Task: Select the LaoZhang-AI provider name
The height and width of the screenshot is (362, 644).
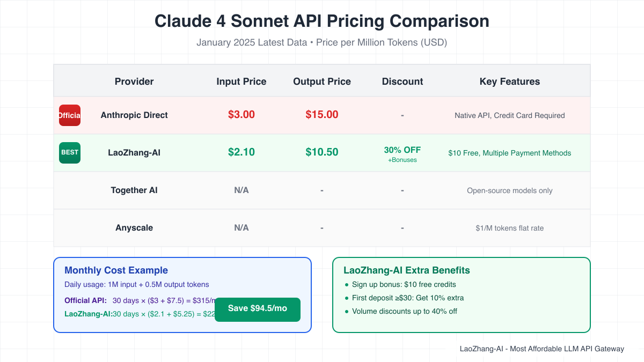Action: (x=134, y=153)
